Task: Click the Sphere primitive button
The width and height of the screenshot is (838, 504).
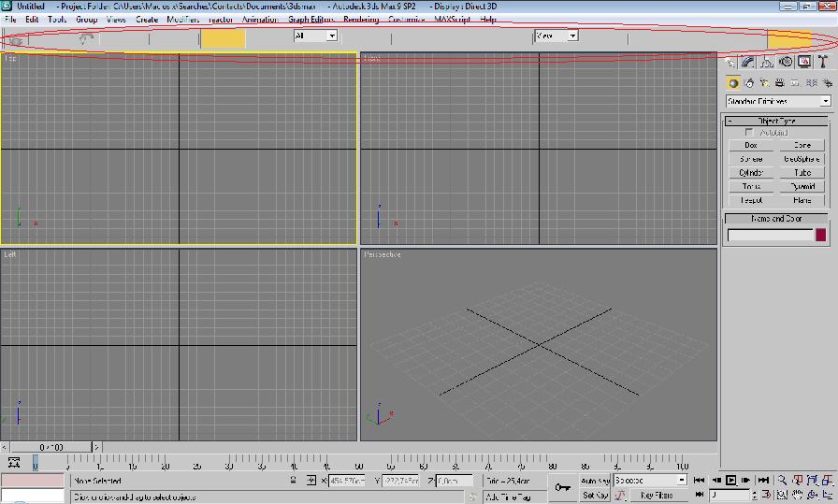Action: tap(751, 159)
